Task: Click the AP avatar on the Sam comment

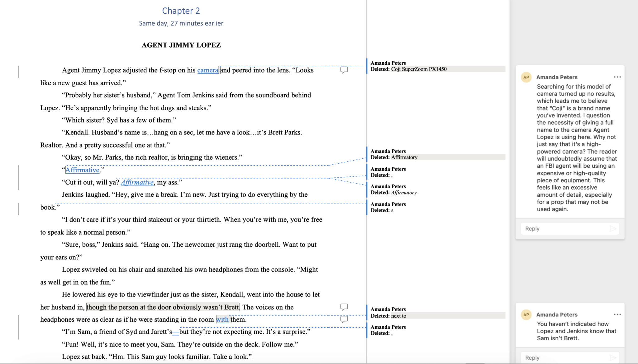Action: pyautogui.click(x=526, y=315)
